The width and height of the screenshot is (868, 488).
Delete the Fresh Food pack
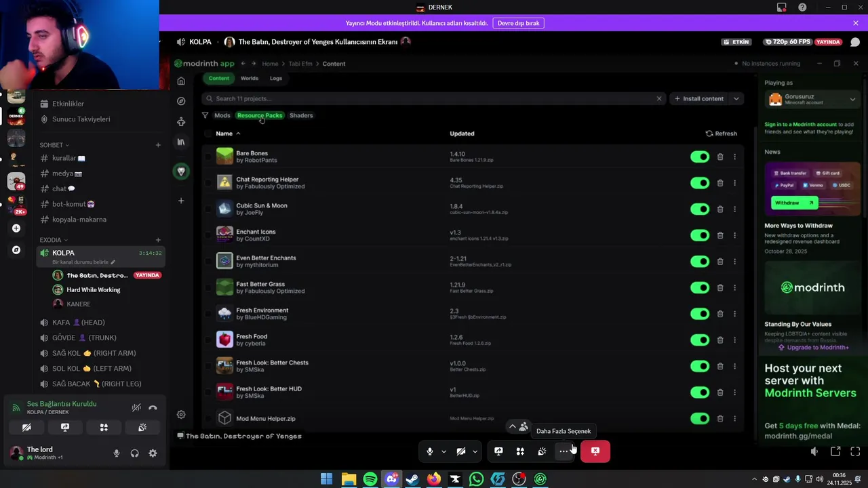(x=720, y=340)
